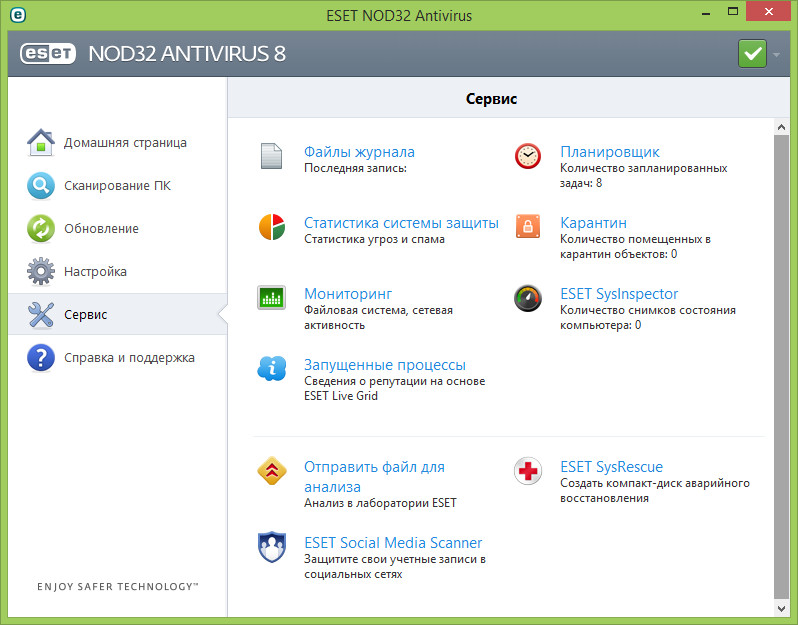The image size is (798, 625).
Task: Click 'Защитите свои учетные записи' description text
Action: (395, 566)
